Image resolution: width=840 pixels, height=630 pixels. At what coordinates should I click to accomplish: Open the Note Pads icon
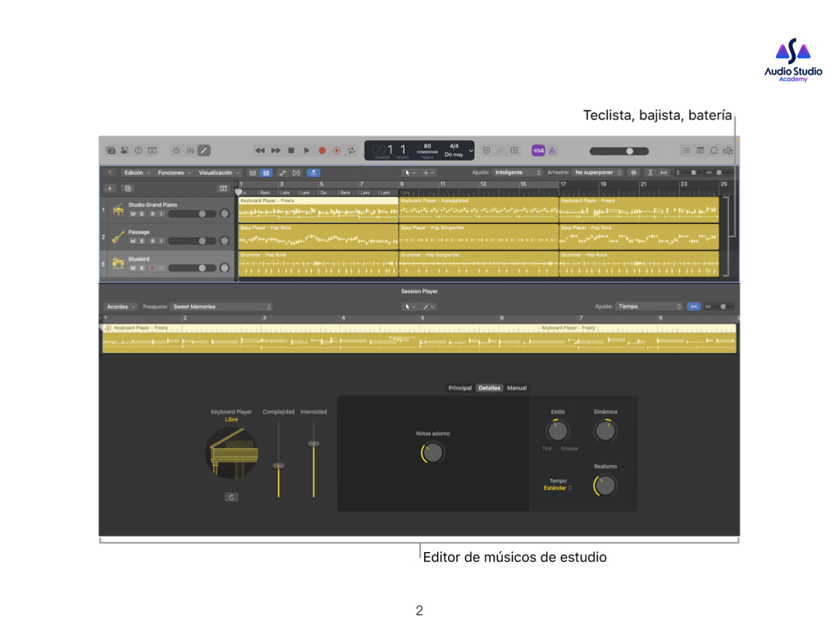click(x=701, y=151)
